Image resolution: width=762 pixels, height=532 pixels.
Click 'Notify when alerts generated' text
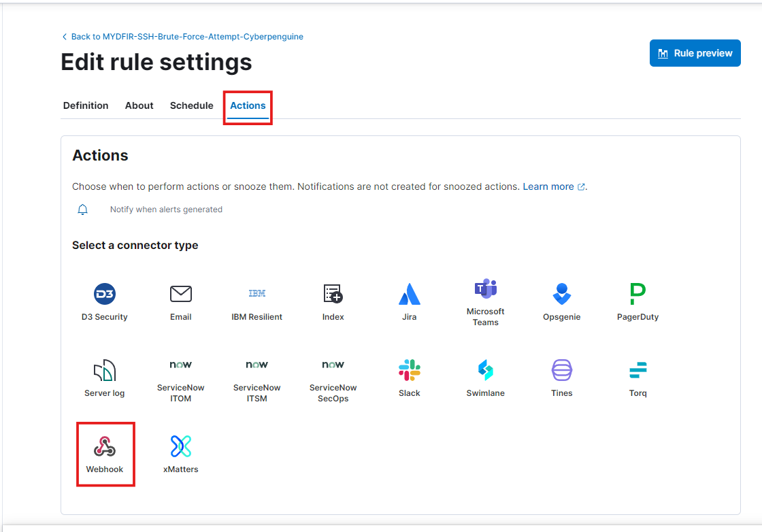pos(166,210)
